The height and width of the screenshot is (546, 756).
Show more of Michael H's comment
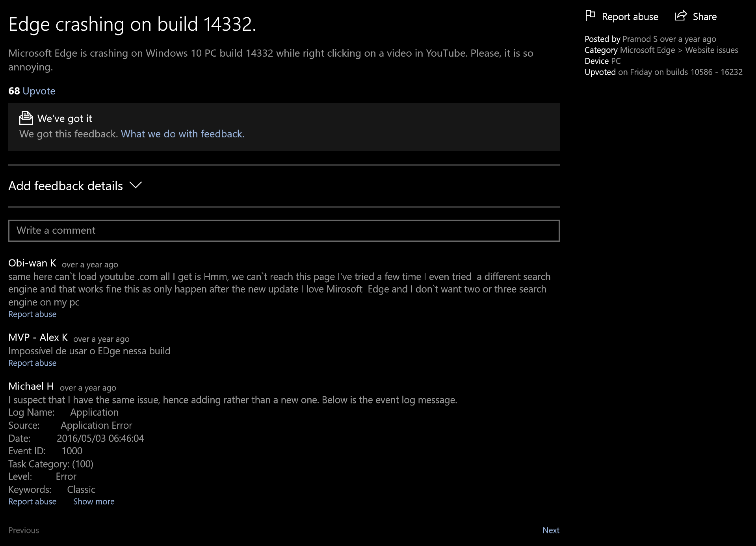point(94,502)
